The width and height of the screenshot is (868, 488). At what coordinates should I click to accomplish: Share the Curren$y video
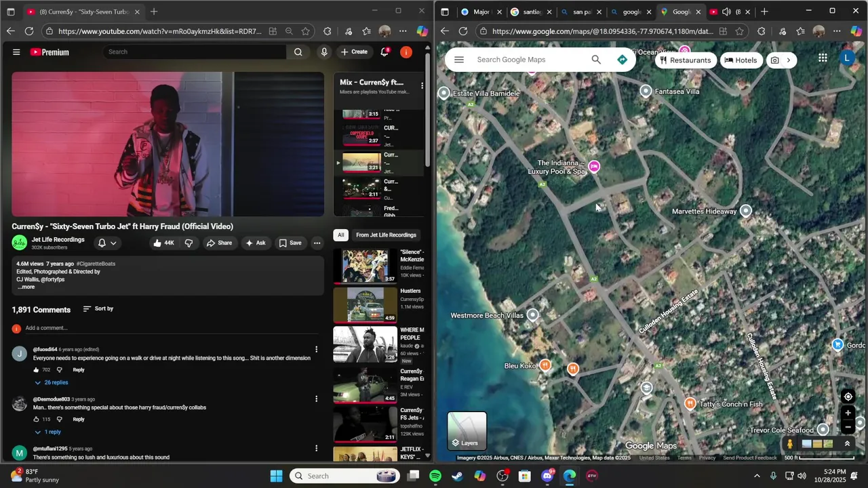(x=219, y=243)
